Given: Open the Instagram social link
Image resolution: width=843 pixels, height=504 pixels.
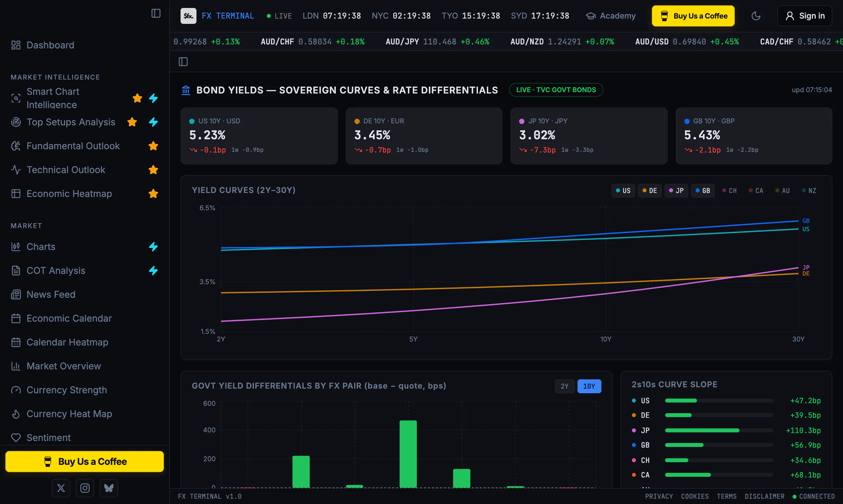Looking at the screenshot, I should coord(85,488).
